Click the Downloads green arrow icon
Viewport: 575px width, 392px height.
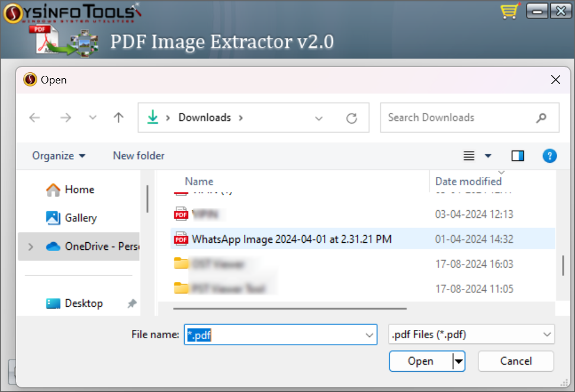click(153, 117)
